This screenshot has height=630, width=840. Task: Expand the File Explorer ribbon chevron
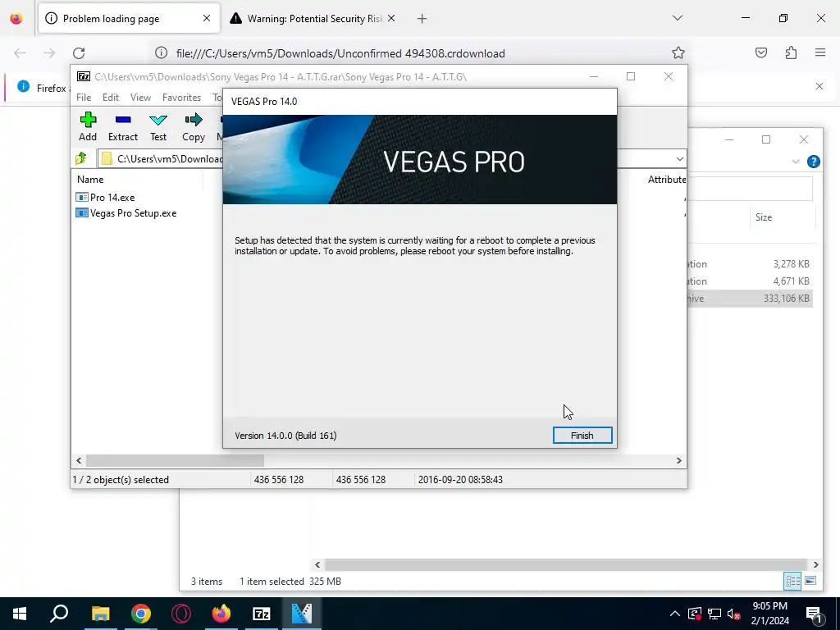[x=796, y=162]
